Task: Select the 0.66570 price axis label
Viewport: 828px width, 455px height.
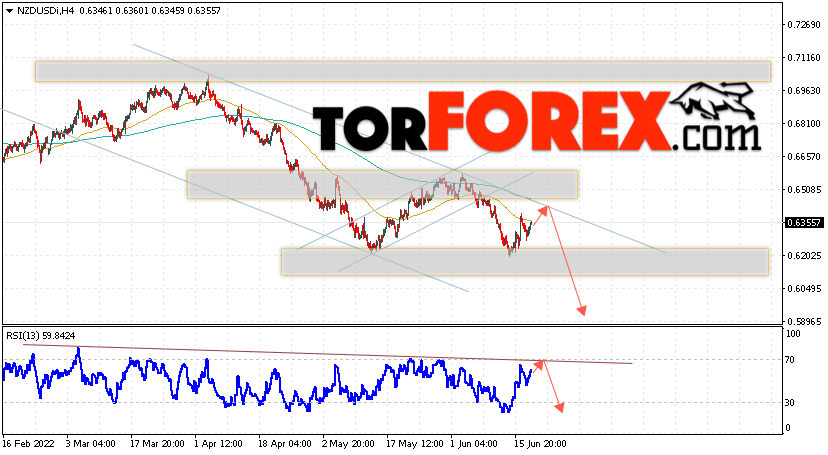Action: pyautogui.click(x=804, y=157)
